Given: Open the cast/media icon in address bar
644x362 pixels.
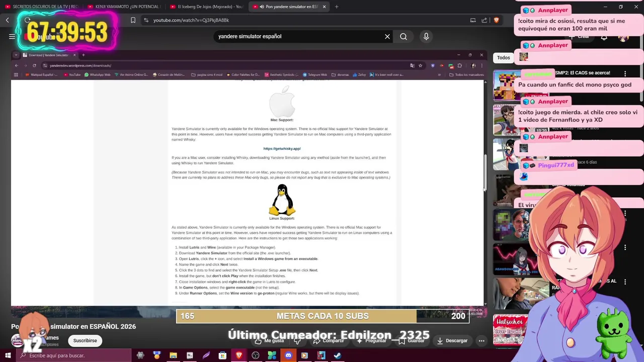Looking at the screenshot, I should (473, 20).
